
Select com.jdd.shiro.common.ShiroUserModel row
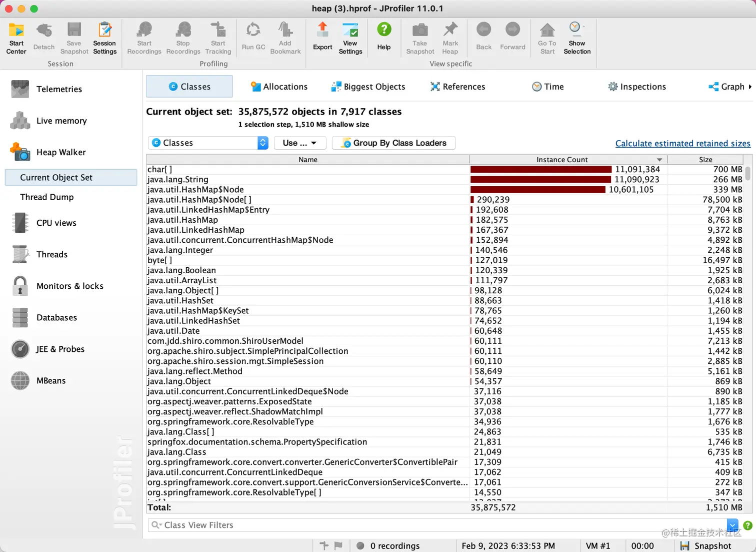click(445, 341)
